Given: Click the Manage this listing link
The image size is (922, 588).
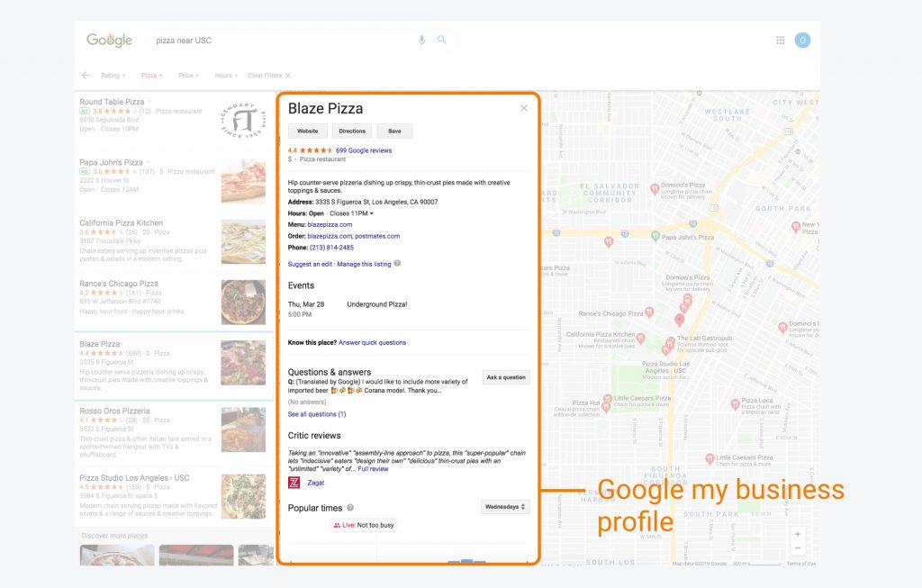Looking at the screenshot, I should pyautogui.click(x=364, y=264).
